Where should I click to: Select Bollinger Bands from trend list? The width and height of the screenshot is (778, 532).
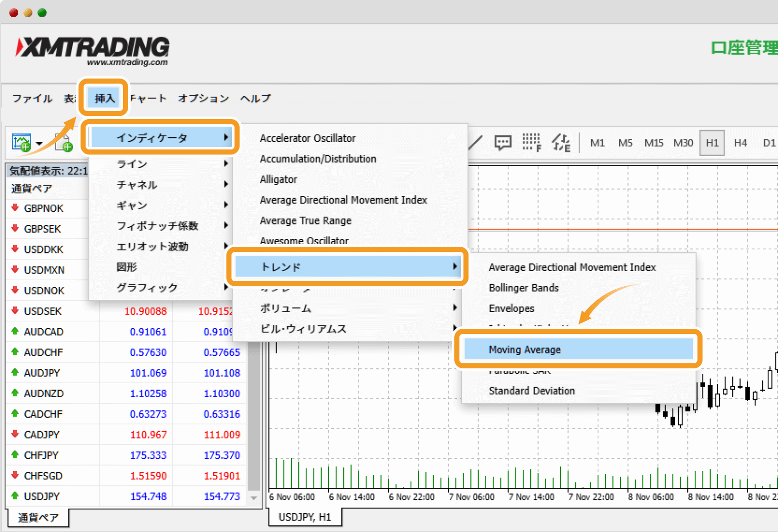tap(524, 288)
